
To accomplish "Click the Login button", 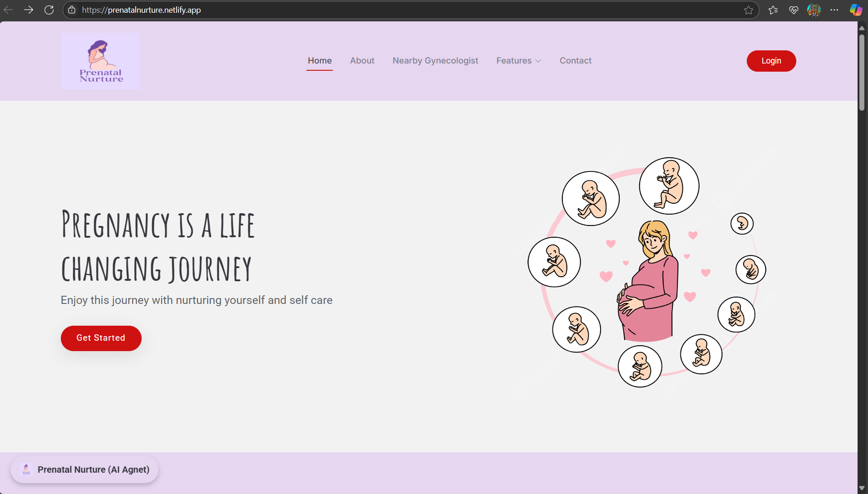I will point(771,61).
